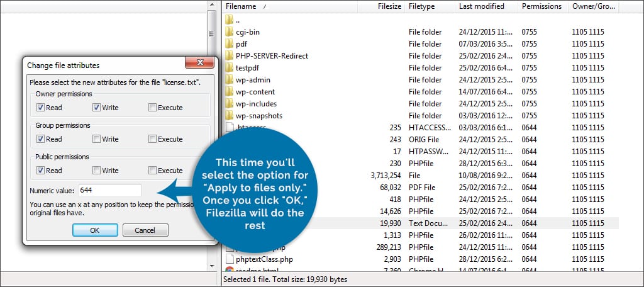Click the left pane scrollbar thumb
644x287 pixels.
click(211, 33)
